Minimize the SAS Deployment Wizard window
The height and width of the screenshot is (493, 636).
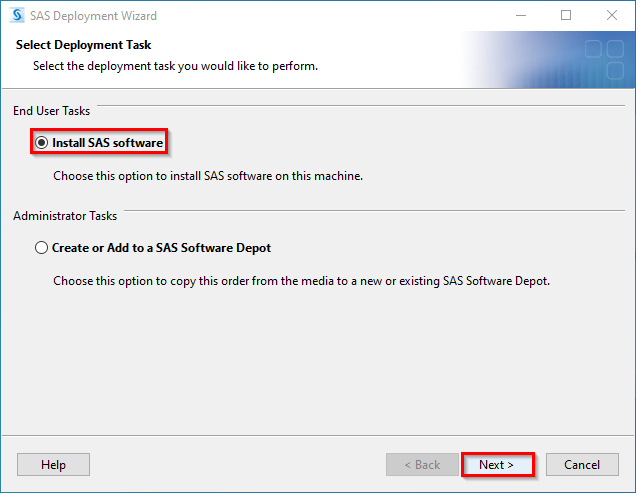coord(521,15)
